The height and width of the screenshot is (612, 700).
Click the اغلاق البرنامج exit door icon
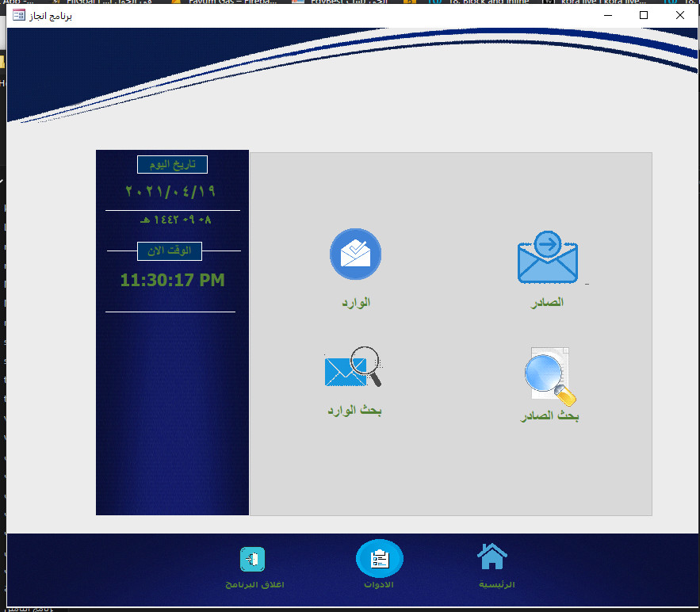tap(253, 559)
